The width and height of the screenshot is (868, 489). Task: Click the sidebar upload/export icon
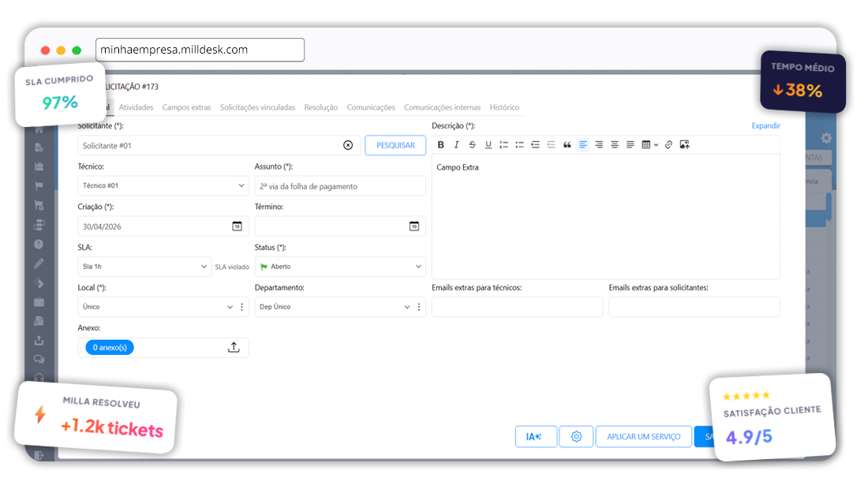point(39,340)
